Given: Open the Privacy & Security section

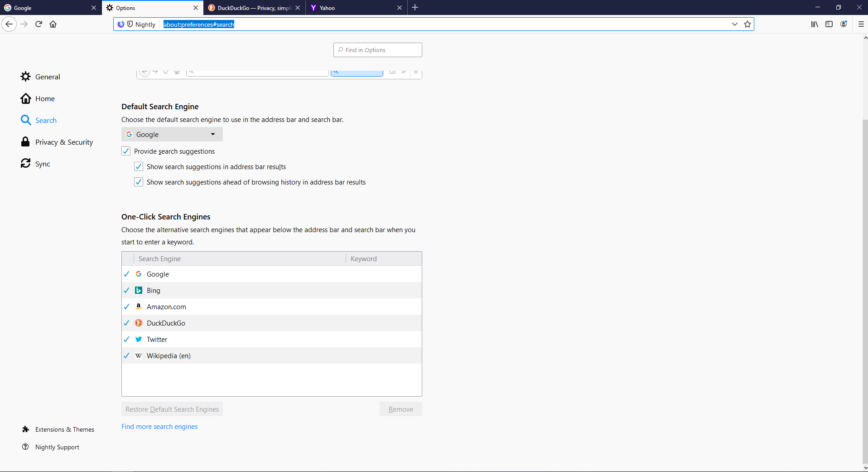Looking at the screenshot, I should click(64, 142).
